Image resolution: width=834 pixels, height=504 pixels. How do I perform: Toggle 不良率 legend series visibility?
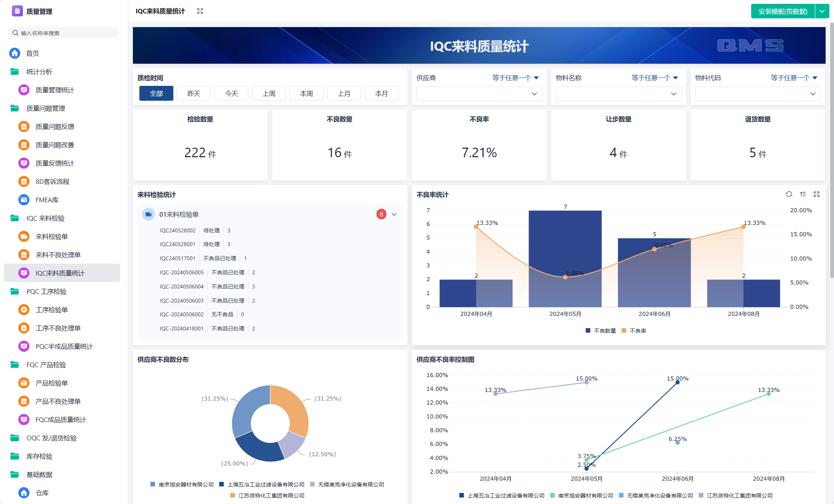[x=634, y=331]
